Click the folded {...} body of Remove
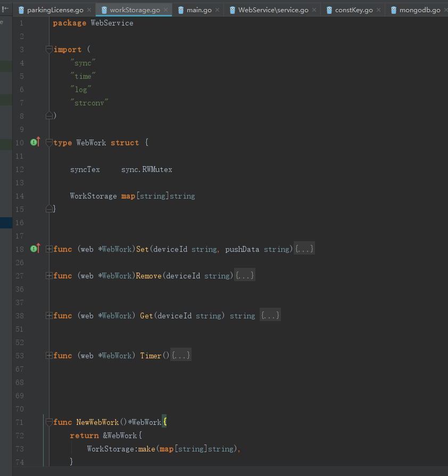The height and width of the screenshot is (476, 448). click(244, 276)
